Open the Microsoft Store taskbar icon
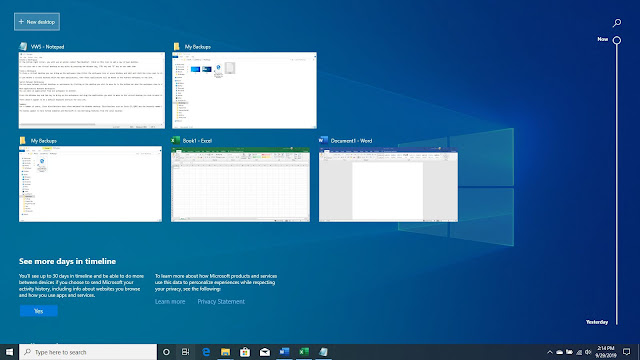 (245, 352)
